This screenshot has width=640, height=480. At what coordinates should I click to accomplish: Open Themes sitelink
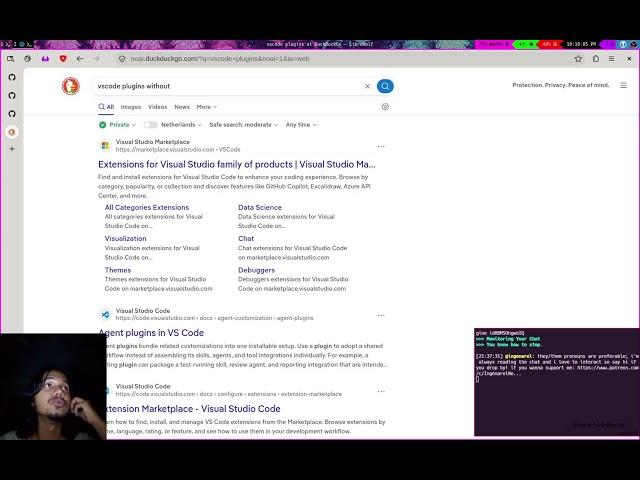pyautogui.click(x=118, y=270)
